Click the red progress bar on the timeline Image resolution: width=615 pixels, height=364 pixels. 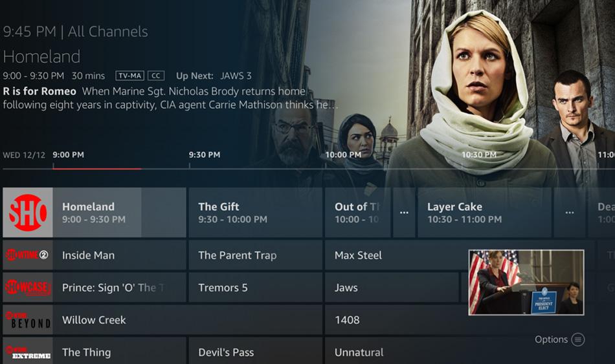point(97,169)
